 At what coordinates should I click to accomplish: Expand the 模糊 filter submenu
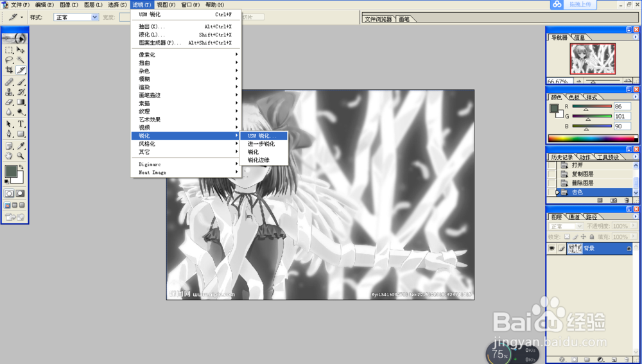click(x=186, y=79)
